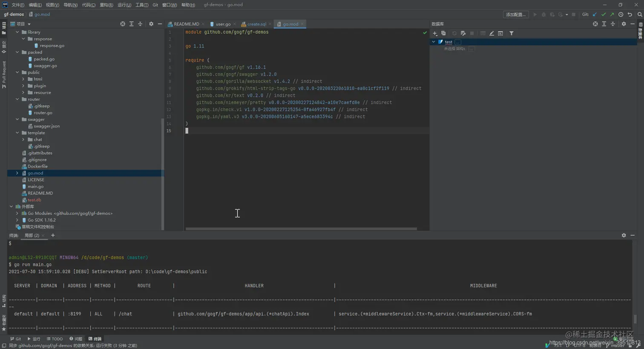Open Project panel settings gear
The image size is (644, 349).
click(151, 24)
